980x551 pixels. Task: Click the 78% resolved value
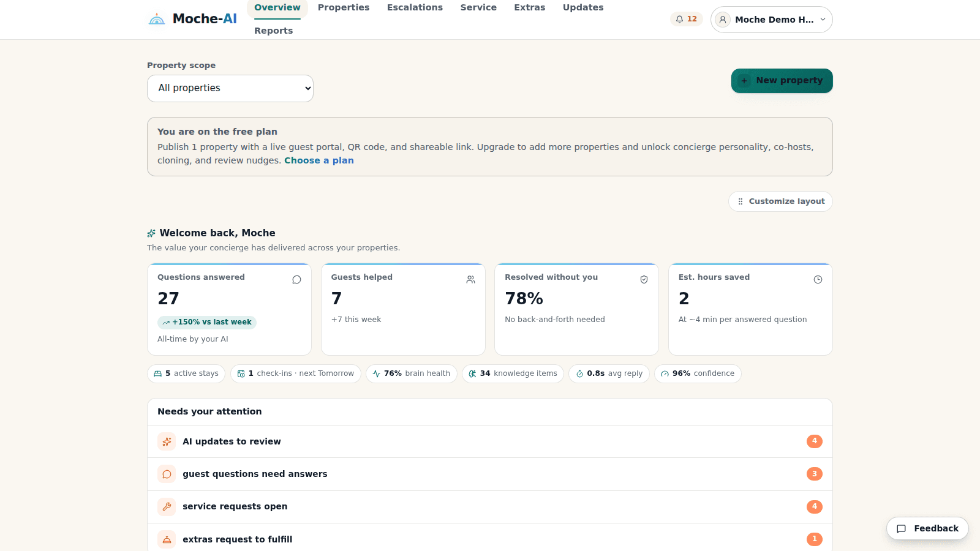524,299
